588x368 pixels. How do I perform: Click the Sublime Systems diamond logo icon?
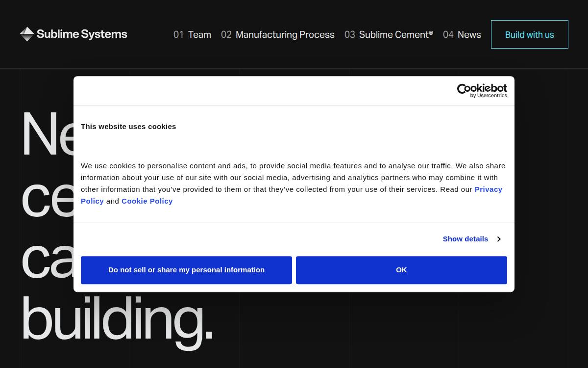(x=27, y=34)
